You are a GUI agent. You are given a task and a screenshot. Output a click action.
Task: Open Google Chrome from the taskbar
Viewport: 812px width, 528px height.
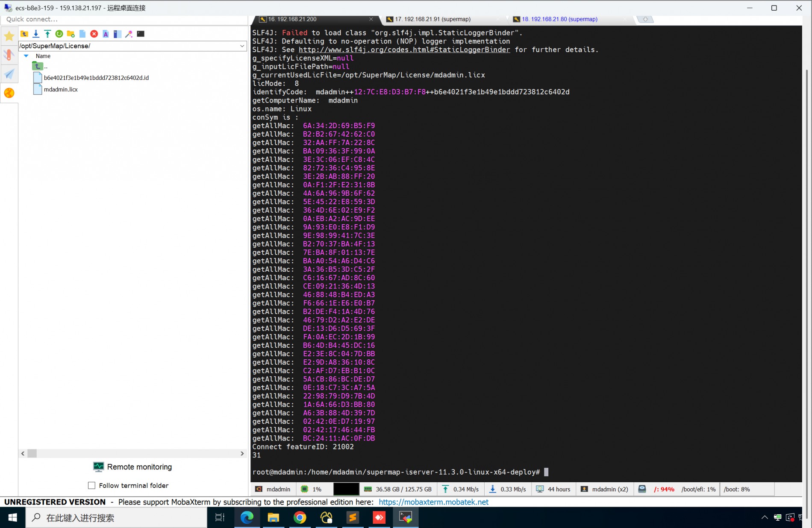[x=300, y=518]
